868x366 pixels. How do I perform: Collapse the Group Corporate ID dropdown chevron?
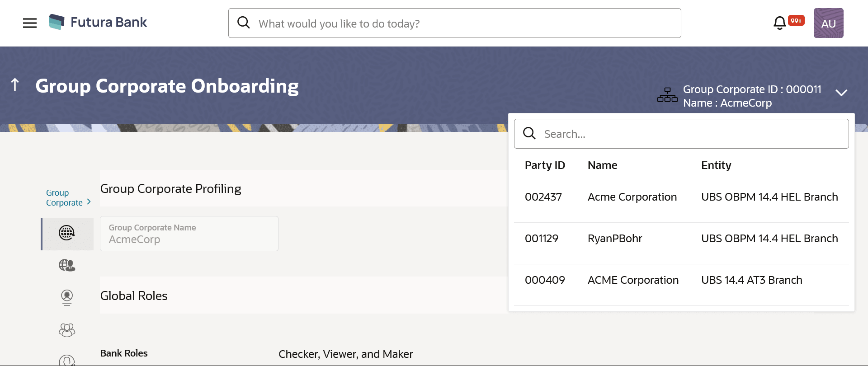pyautogui.click(x=841, y=93)
